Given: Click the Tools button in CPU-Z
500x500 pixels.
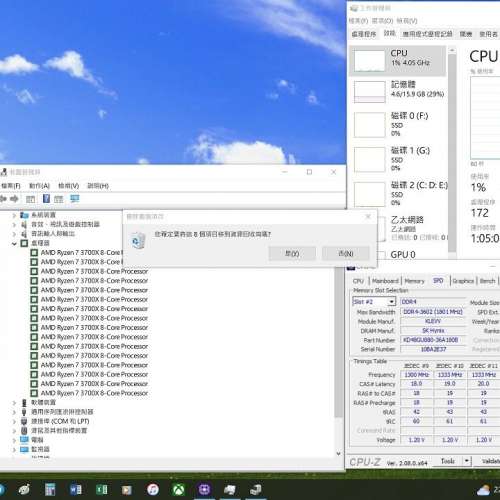Looking at the screenshot, I should (x=448, y=461).
